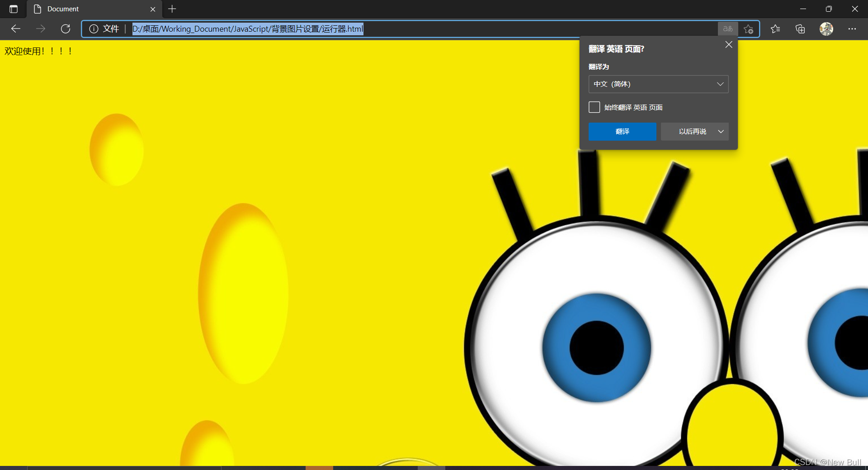
Task: Open the user profile avatar
Action: click(x=826, y=29)
